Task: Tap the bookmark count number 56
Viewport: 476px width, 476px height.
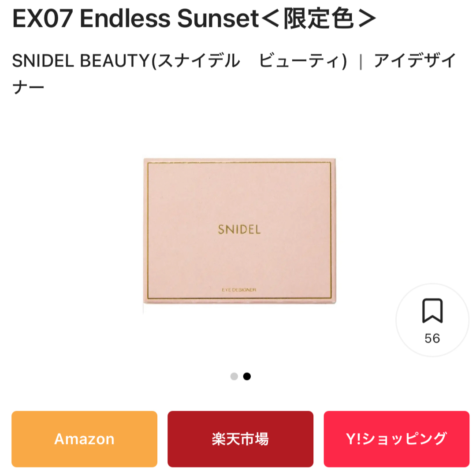Action: tap(432, 338)
